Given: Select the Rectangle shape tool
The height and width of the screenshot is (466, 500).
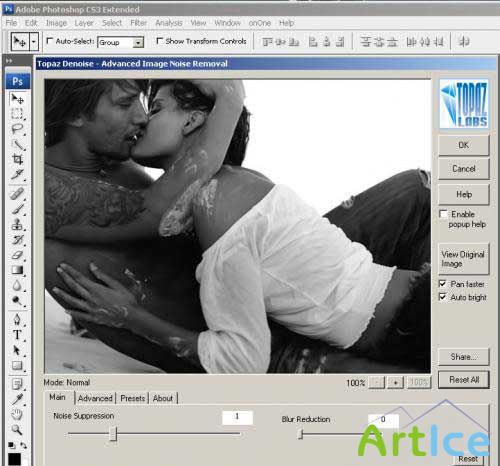Looking at the screenshot, I should pos(17,365).
